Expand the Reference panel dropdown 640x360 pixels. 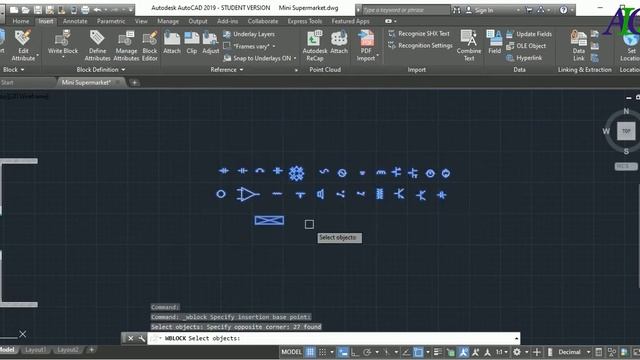point(227,70)
